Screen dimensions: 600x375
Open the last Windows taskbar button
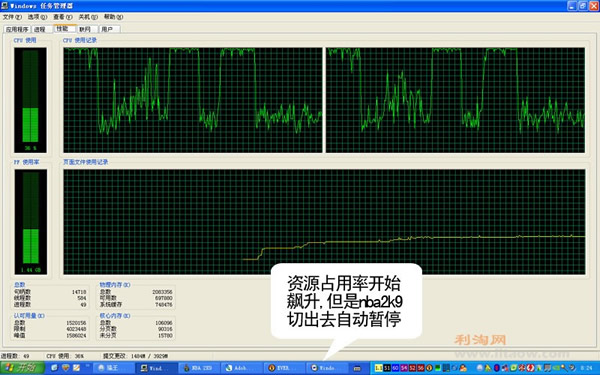coord(328,368)
